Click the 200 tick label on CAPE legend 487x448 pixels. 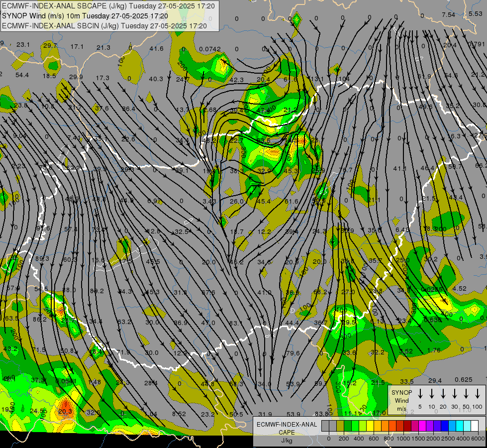[344, 439]
